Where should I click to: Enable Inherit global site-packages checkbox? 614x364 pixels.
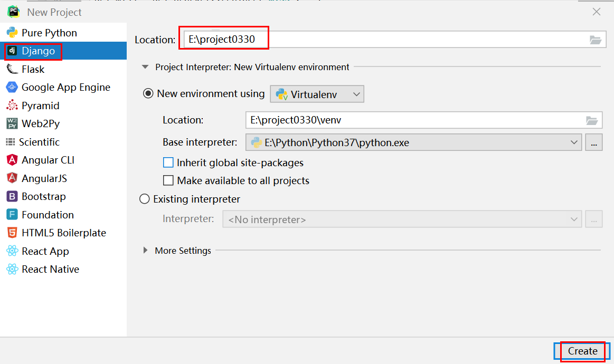point(168,162)
